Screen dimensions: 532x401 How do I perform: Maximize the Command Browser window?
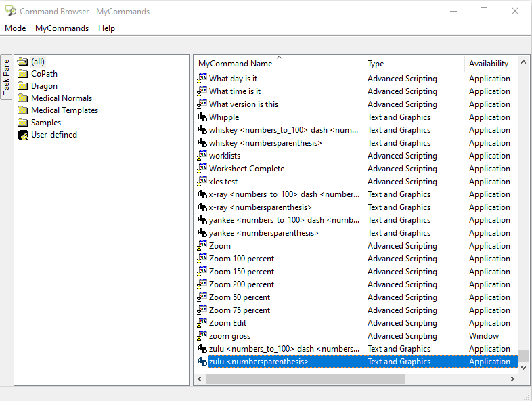coord(484,12)
